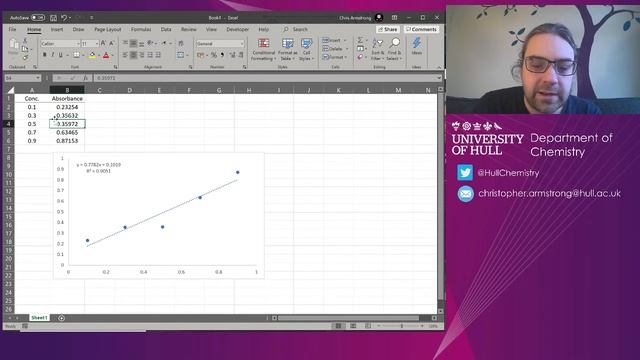Toggle Underline formatting
This screenshot has width=640, height=360.
61,55
